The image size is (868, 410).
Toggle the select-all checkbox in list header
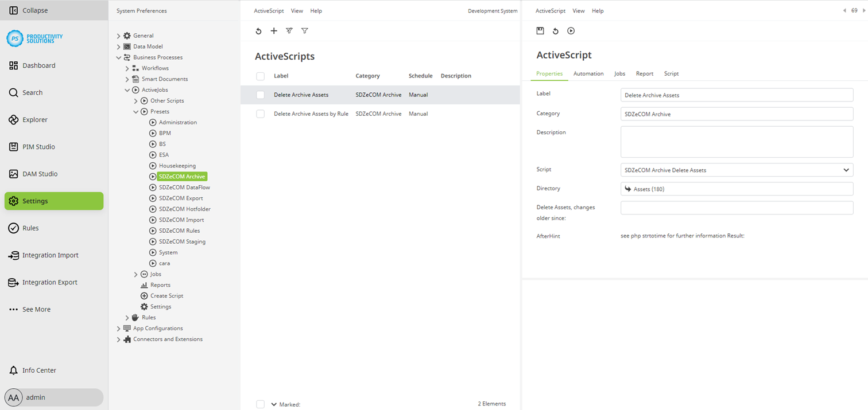point(261,76)
